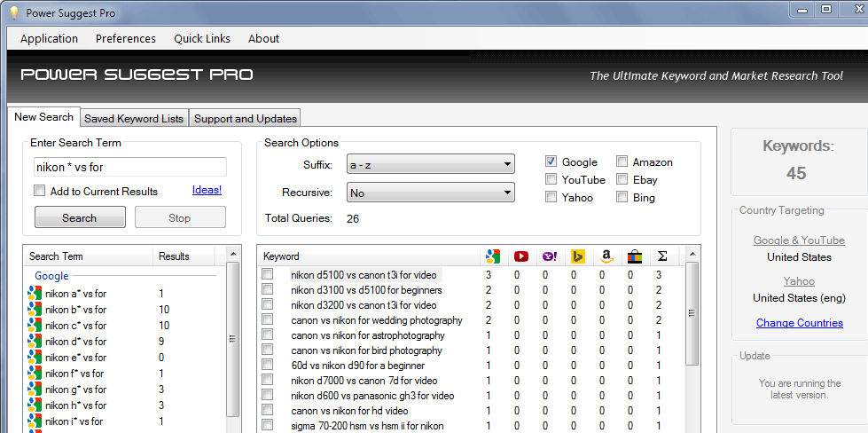The height and width of the screenshot is (433, 868).
Task: Click scroll-up arrow of the Keyword results list
Action: coord(692,254)
